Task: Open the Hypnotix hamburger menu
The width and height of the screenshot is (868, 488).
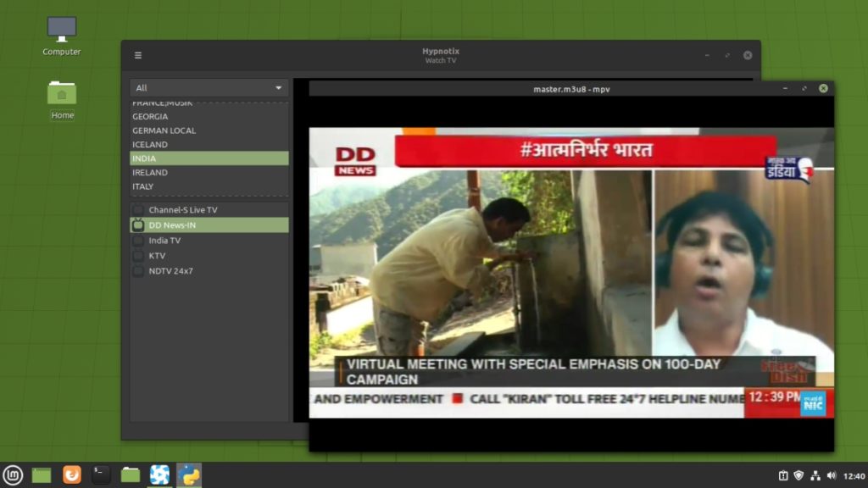Action: (137, 55)
